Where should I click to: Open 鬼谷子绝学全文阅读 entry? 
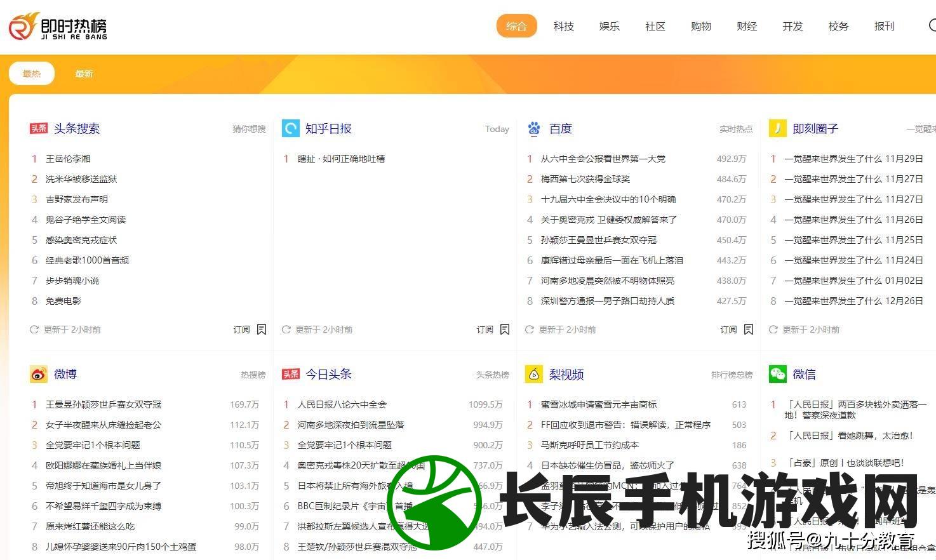[x=86, y=220]
